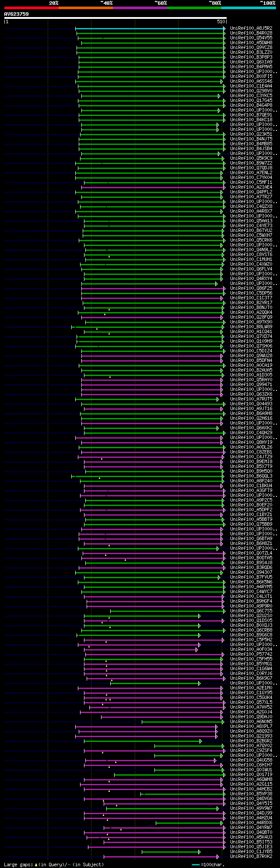Open hit UniRef100_C5FH55

(x=252, y=659)
